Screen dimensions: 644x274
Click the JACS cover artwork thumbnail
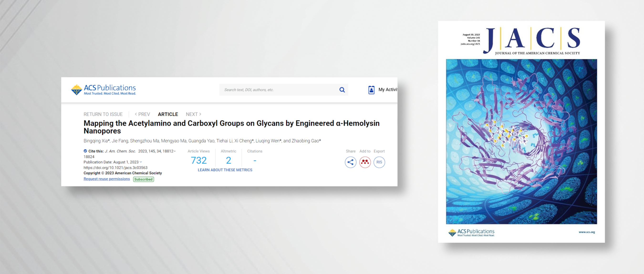(x=521, y=141)
